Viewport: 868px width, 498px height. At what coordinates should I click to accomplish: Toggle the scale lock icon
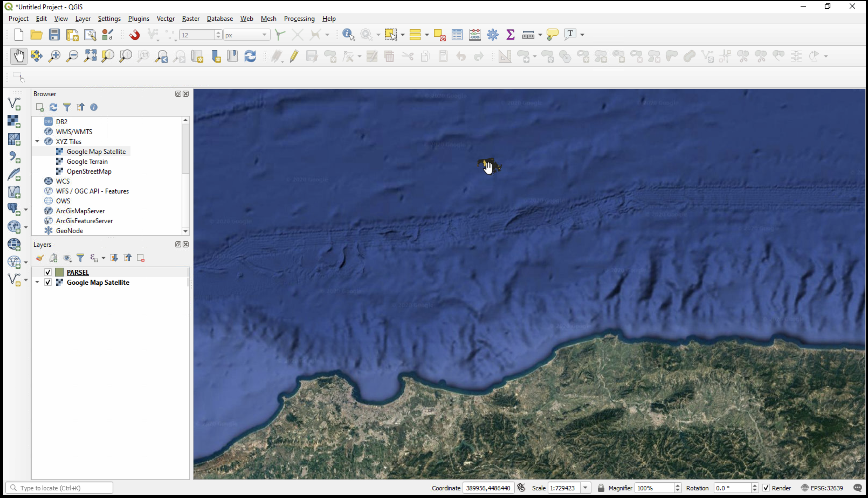point(601,488)
